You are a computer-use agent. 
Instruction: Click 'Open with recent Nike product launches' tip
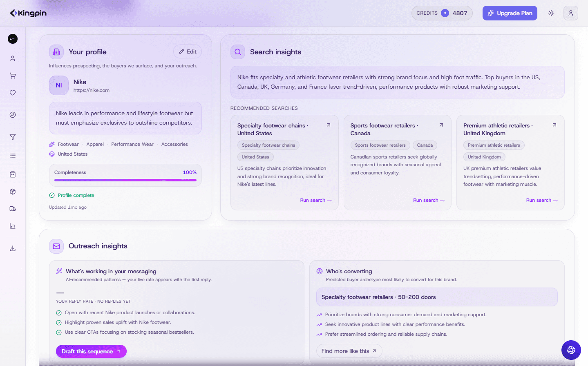tap(130, 312)
